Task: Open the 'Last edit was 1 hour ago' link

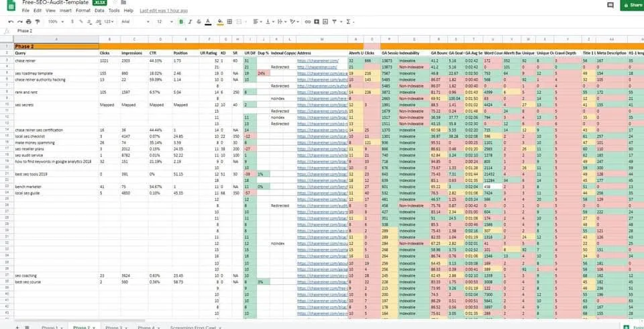Action: (164, 10)
